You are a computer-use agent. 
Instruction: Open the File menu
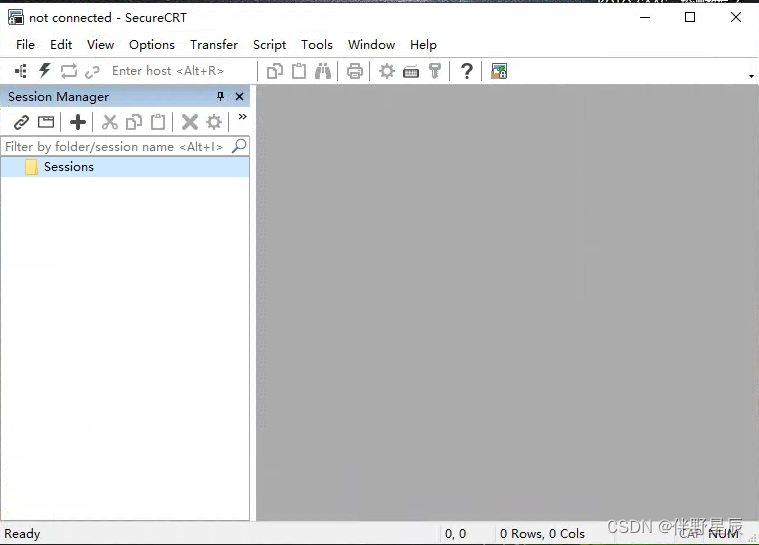click(25, 45)
